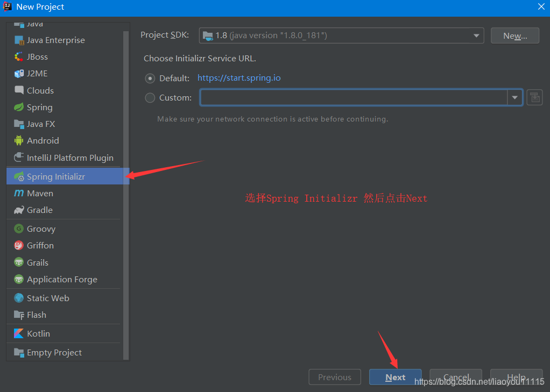Click the Clouds label text
Screen dimensions: 550x392
(x=40, y=90)
